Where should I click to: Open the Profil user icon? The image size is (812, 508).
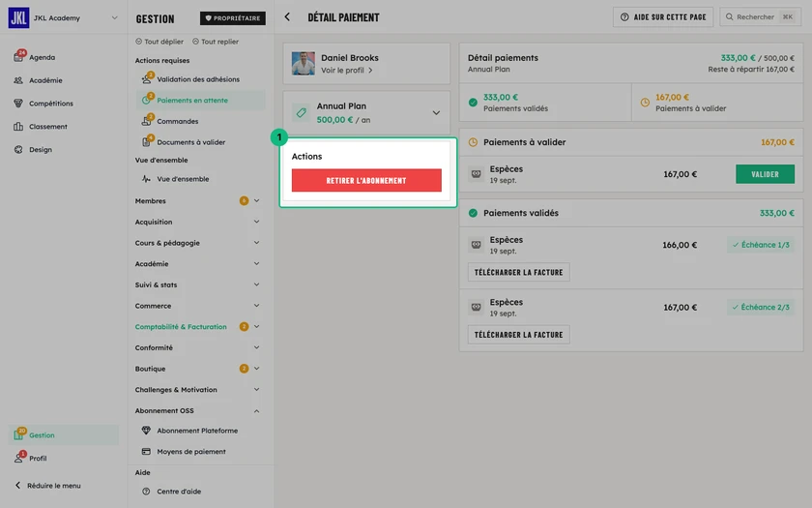coord(18,458)
